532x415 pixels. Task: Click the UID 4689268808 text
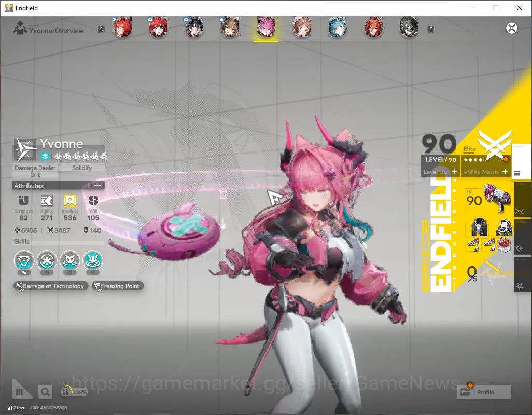[x=49, y=408]
